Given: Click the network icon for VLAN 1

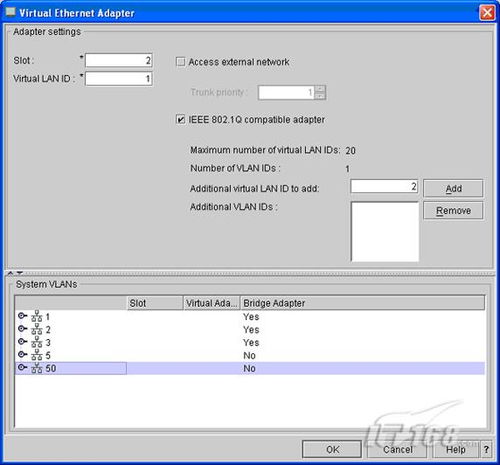Looking at the screenshot, I should pos(37,316).
